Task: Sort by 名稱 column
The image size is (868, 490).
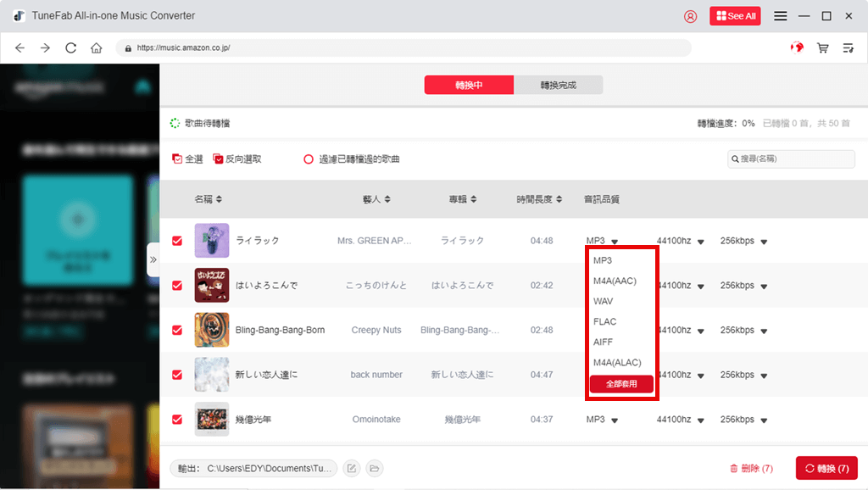Action: (209, 199)
